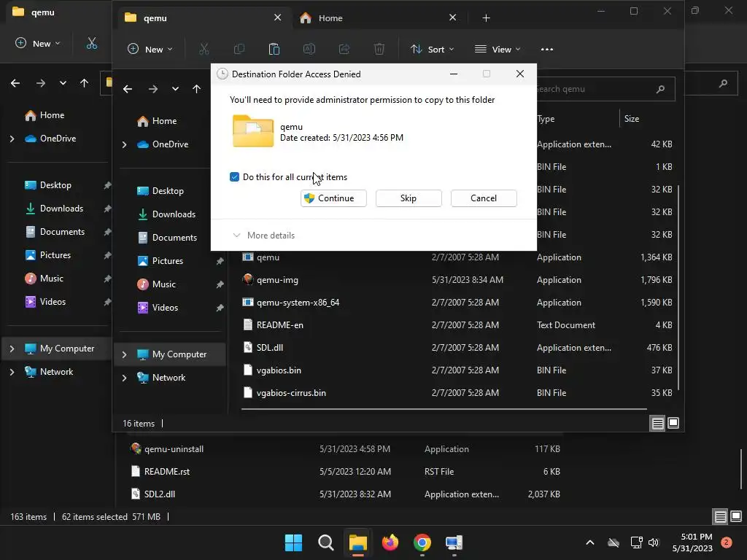The height and width of the screenshot is (560, 747).
Task: Open taskbar Search
Action: pos(326,542)
